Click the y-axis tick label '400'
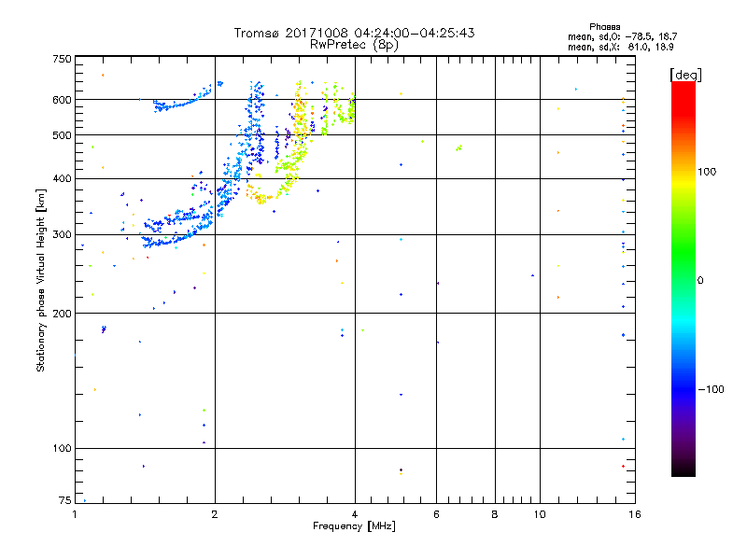747x560 pixels. tap(63, 178)
